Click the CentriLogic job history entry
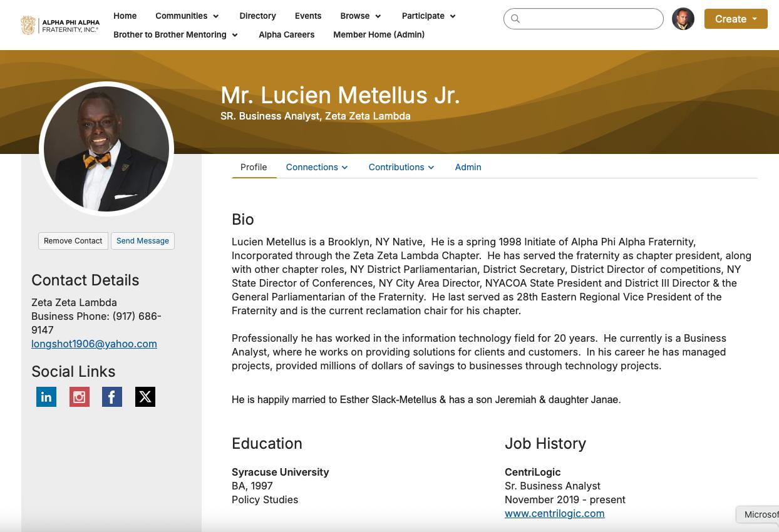The height and width of the screenshot is (532, 779). point(533,472)
